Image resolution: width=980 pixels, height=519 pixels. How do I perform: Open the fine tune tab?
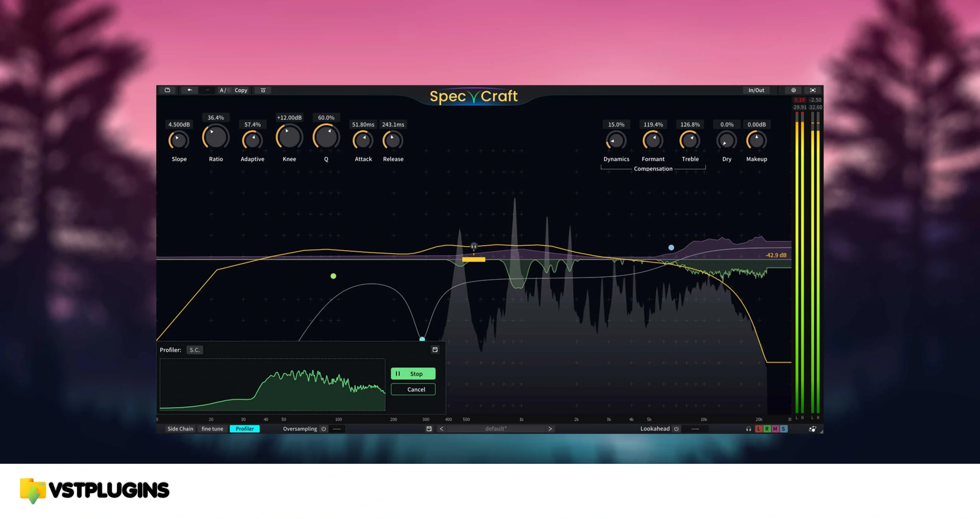[212, 429]
